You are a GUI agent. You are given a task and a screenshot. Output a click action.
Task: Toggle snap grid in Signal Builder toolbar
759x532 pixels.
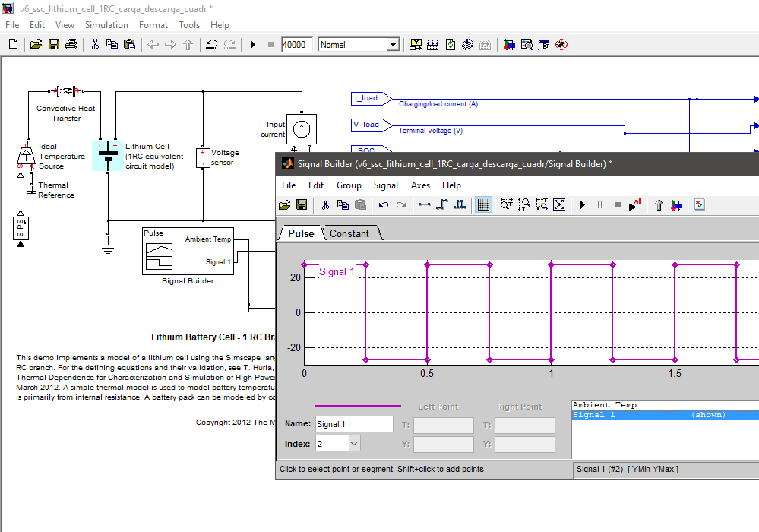(x=483, y=205)
